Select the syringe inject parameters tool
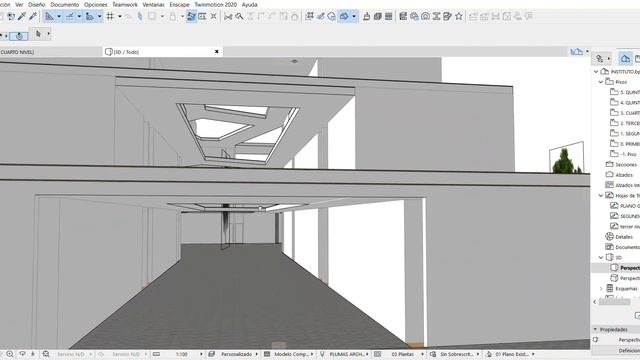 (33, 16)
